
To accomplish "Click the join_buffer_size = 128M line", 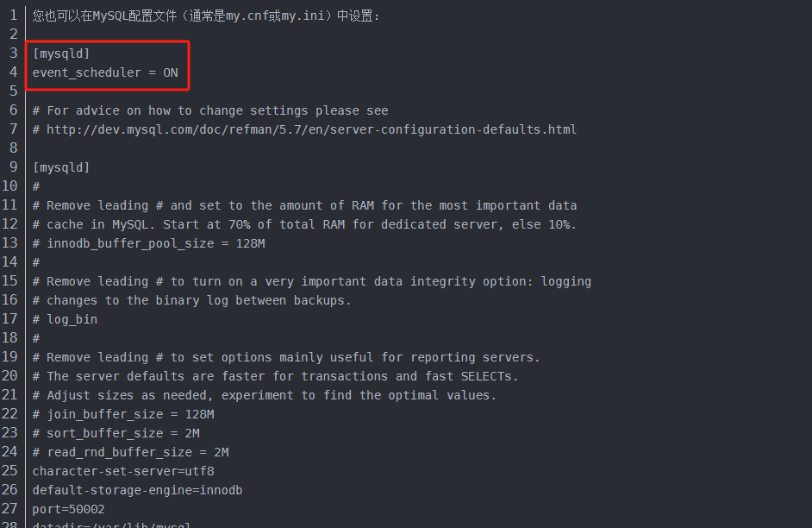I will pyautogui.click(x=123, y=414).
